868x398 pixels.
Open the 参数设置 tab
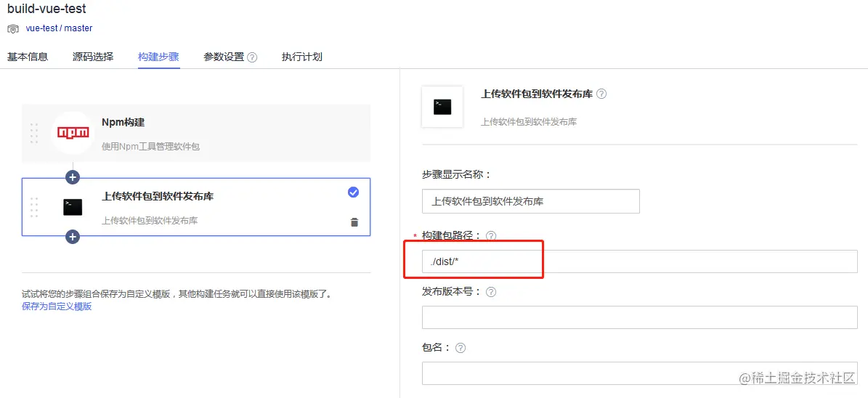point(224,57)
